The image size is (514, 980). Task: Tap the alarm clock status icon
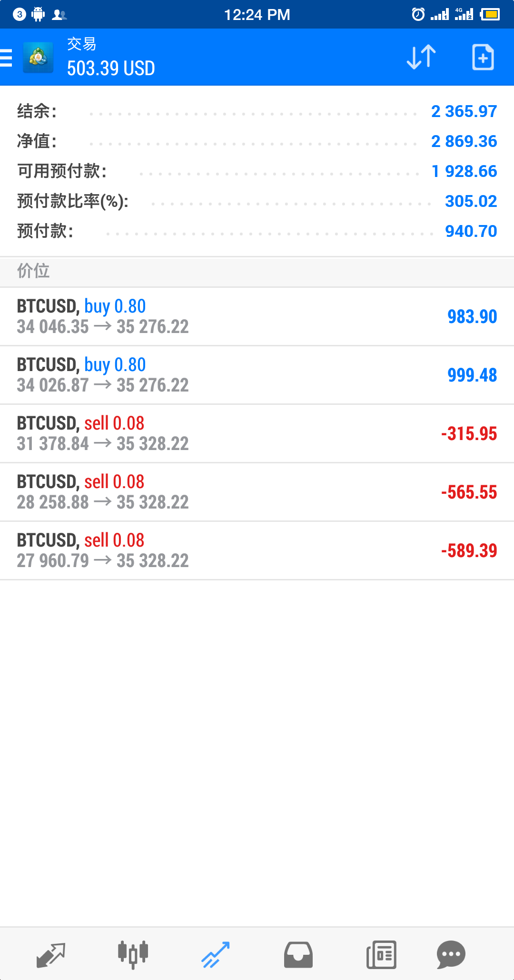click(x=418, y=14)
